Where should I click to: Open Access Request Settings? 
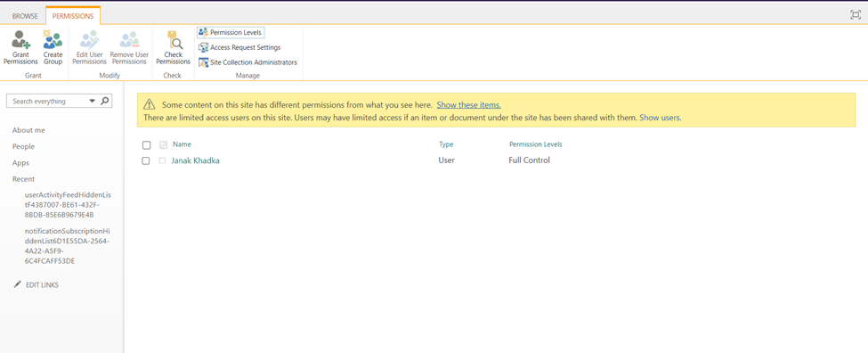tap(239, 47)
